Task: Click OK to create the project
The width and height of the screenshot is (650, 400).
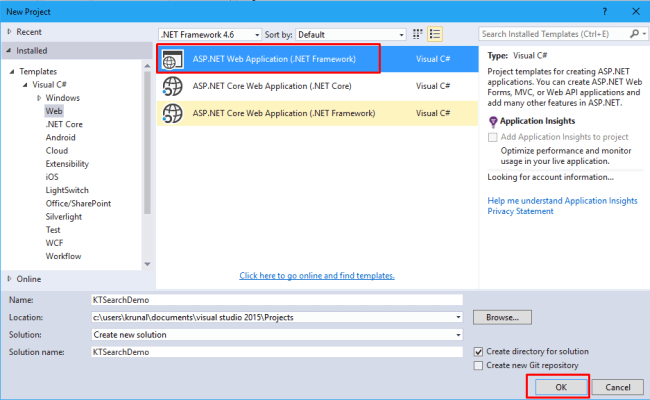Action: [561, 387]
